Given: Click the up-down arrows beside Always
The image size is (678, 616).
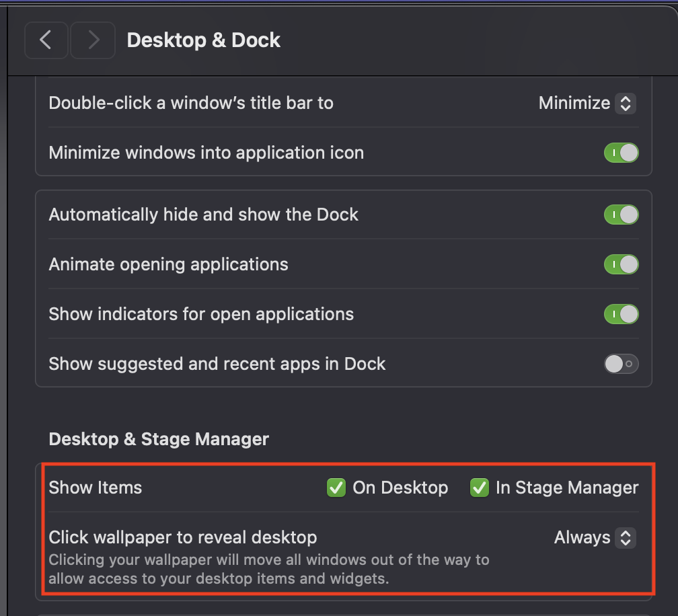Looking at the screenshot, I should pyautogui.click(x=626, y=537).
